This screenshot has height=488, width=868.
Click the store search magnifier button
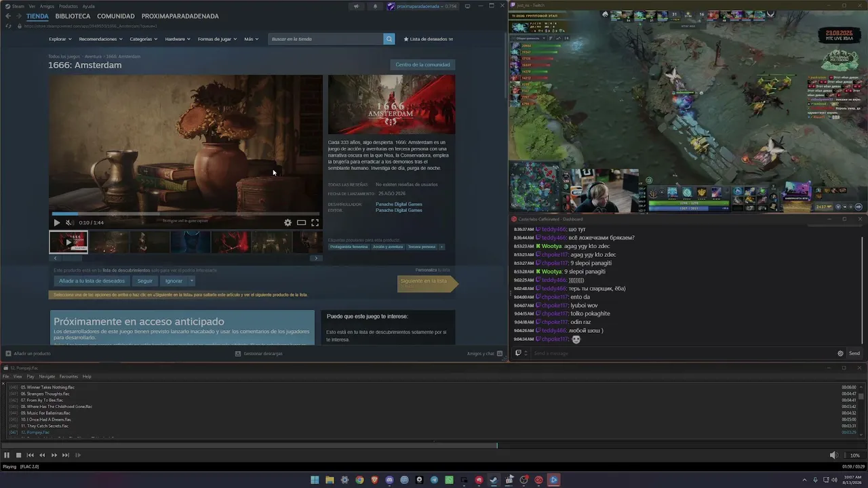[389, 39]
